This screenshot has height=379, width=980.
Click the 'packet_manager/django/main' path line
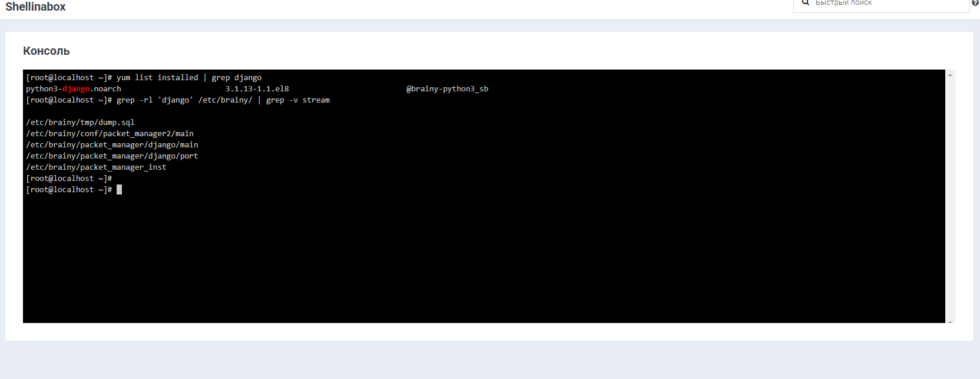[112, 145]
